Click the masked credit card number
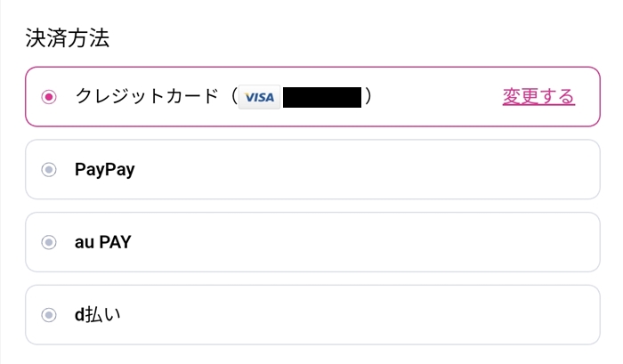The width and height of the screenshot is (623, 364). pyautogui.click(x=321, y=97)
